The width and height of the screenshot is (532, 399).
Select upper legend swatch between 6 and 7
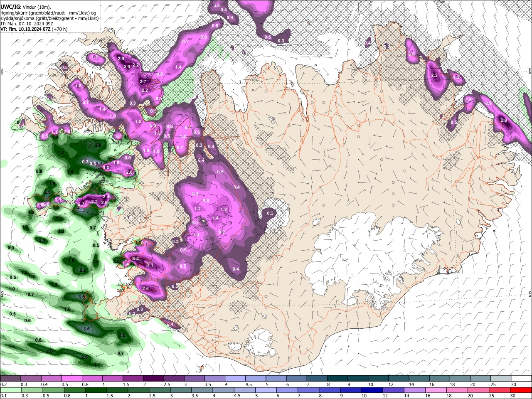(x=296, y=379)
